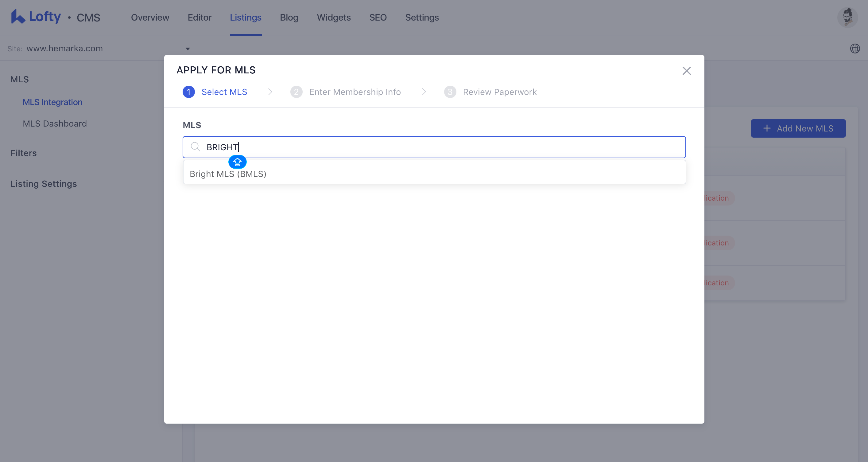Open the SEO tab
868x462 pixels.
coord(378,18)
